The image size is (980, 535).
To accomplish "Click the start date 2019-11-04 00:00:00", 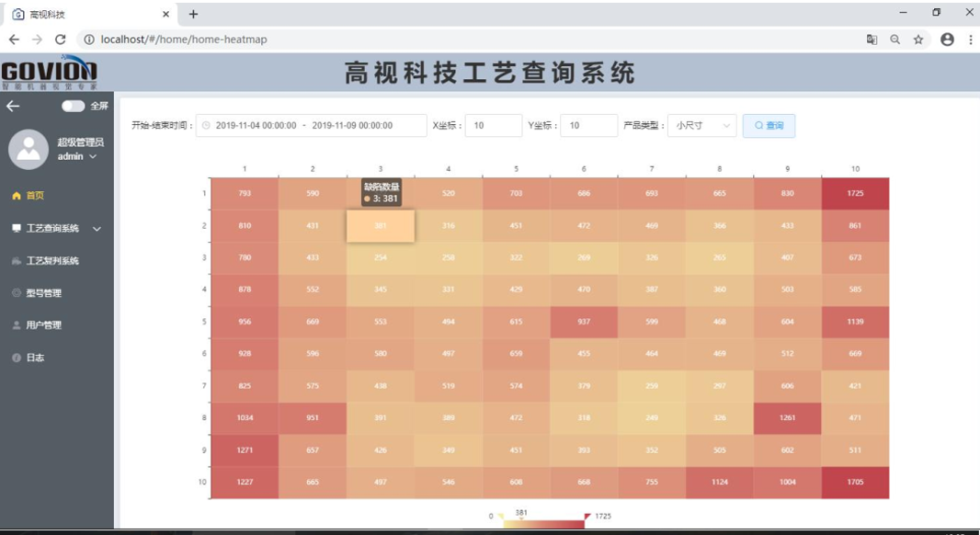I will [256, 126].
